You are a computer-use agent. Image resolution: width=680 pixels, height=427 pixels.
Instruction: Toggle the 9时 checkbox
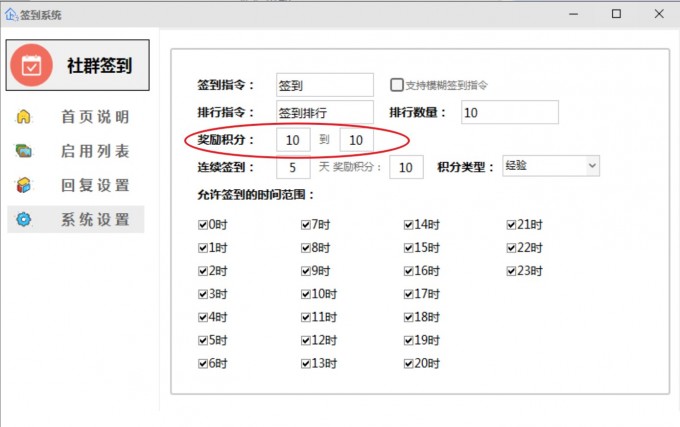coord(305,271)
